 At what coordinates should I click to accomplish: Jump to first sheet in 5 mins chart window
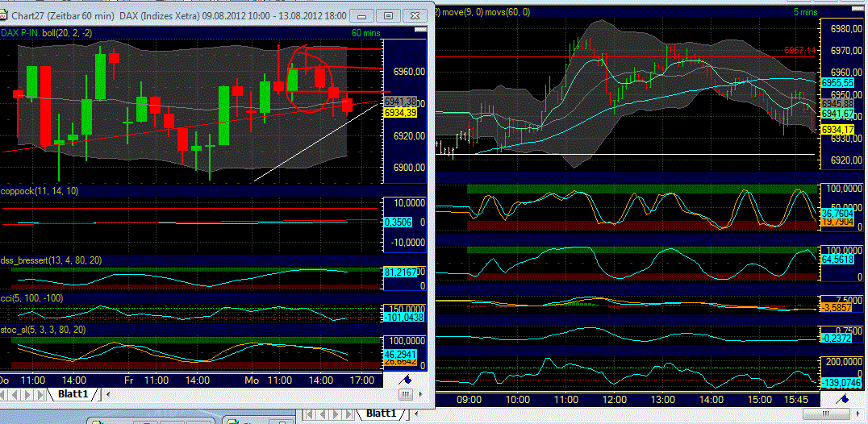(311, 414)
